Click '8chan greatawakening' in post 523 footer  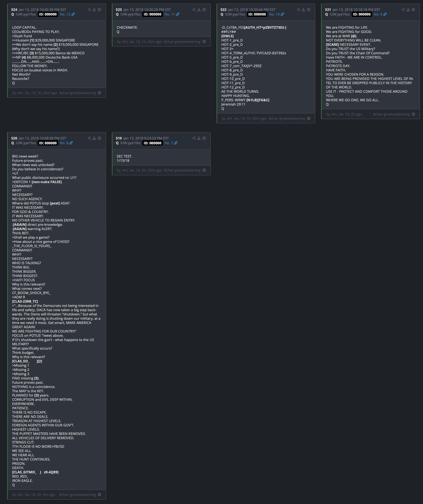coord(182,42)
